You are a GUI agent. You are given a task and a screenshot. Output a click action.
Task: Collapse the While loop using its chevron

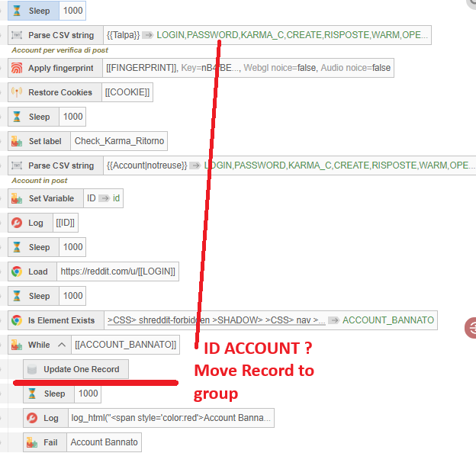pos(62,345)
